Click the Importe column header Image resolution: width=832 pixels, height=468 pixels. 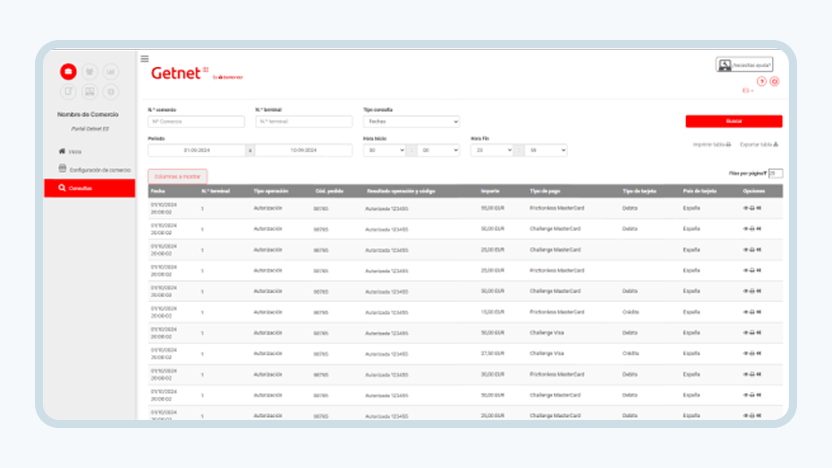pos(490,191)
